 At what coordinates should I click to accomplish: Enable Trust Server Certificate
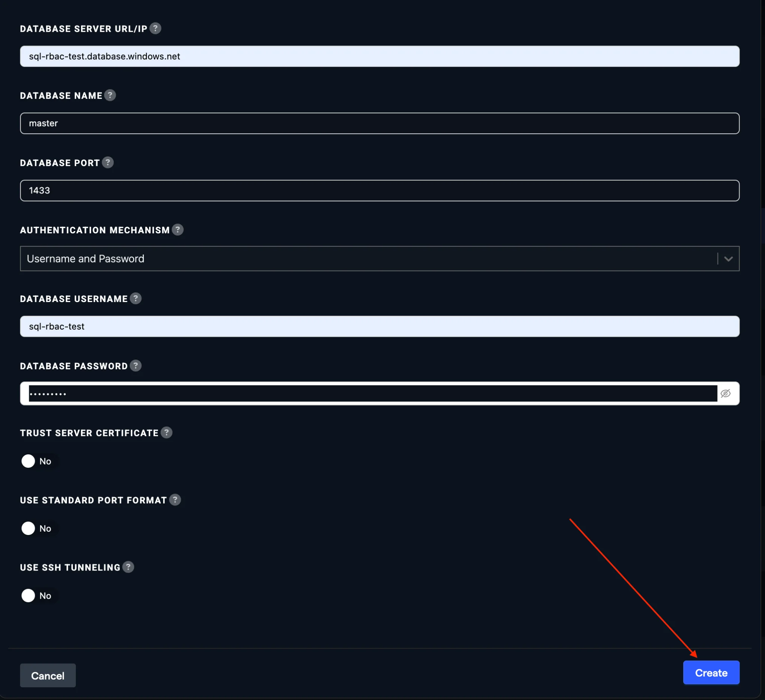(x=28, y=461)
